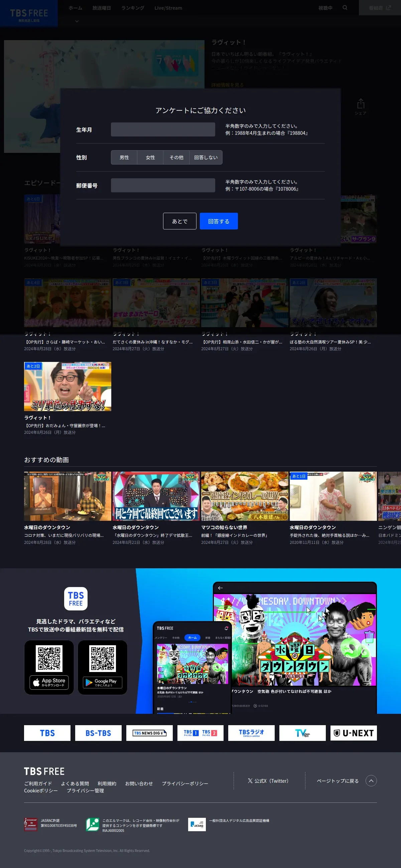This screenshot has height=868, width=401.
Task: Click the TBS Channel 1 and 2 banner
Action: click(200, 733)
